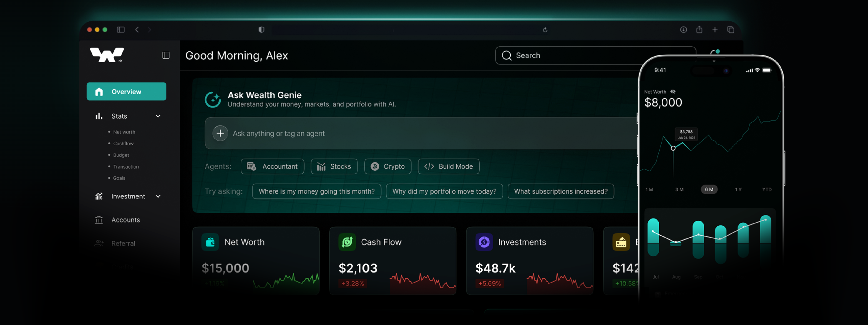Viewport: 868px width, 325px height.
Task: Click Investments +5.69% badge
Action: click(x=490, y=283)
